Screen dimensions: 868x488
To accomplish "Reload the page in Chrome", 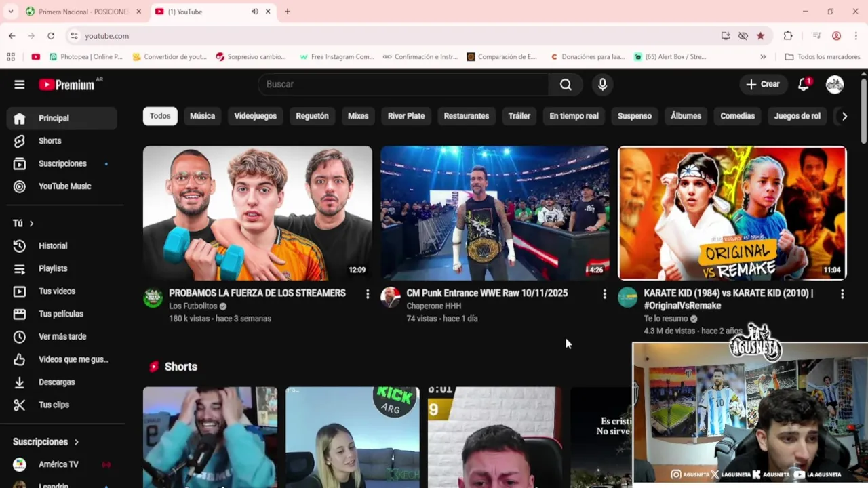I will [51, 36].
